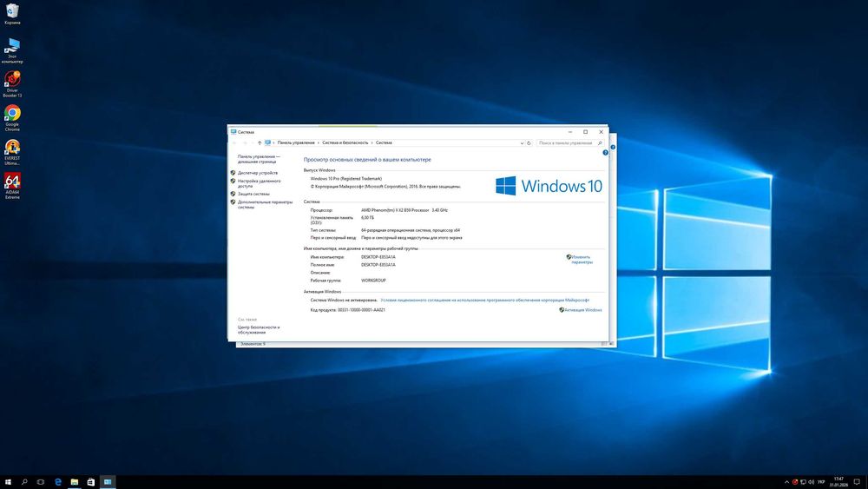868x489 pixels.
Task: Select the Windows 10 Pro edition text
Action: click(346, 179)
